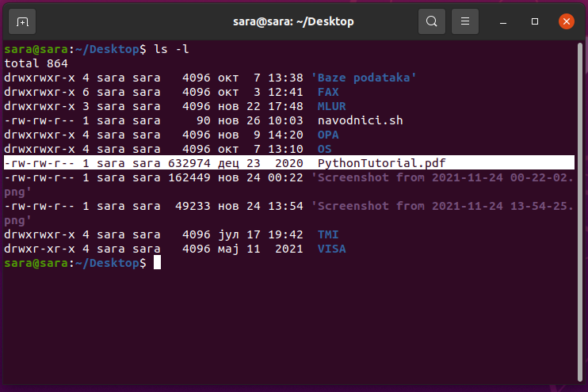The width and height of the screenshot is (588, 392).
Task: Click the terminal vertical scrollbar
Action: click(580, 211)
